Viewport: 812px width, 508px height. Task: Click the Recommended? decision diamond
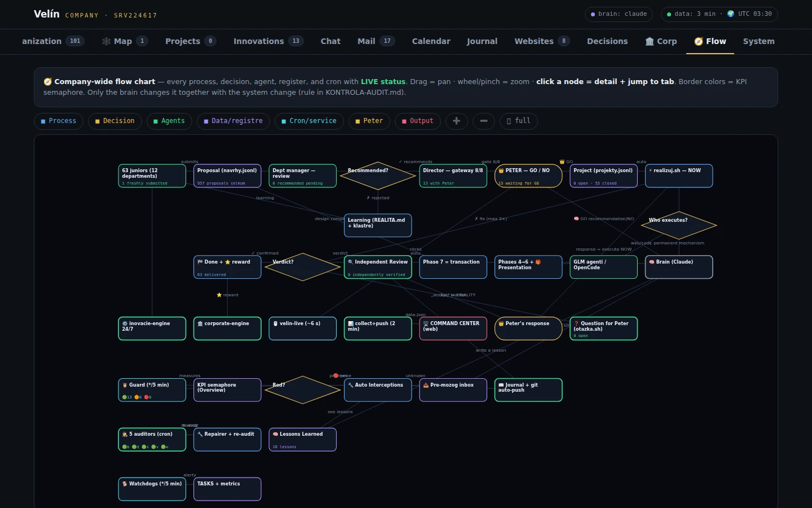pyautogui.click(x=378, y=176)
